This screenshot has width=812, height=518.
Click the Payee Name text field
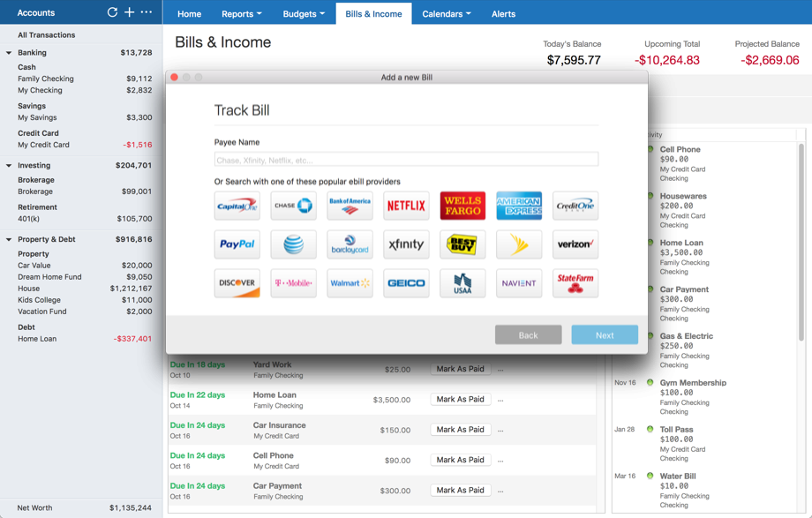[406, 160]
